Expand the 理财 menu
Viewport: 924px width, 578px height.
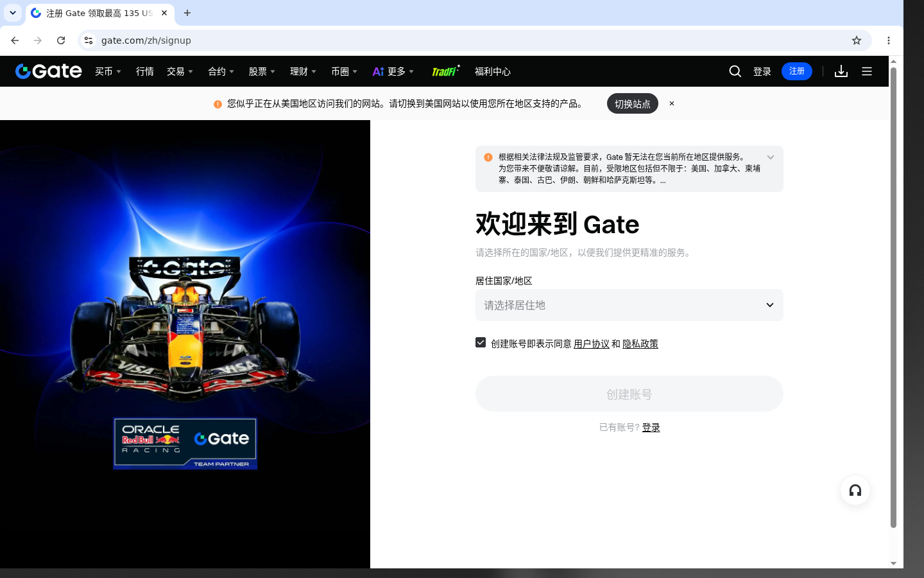point(303,71)
